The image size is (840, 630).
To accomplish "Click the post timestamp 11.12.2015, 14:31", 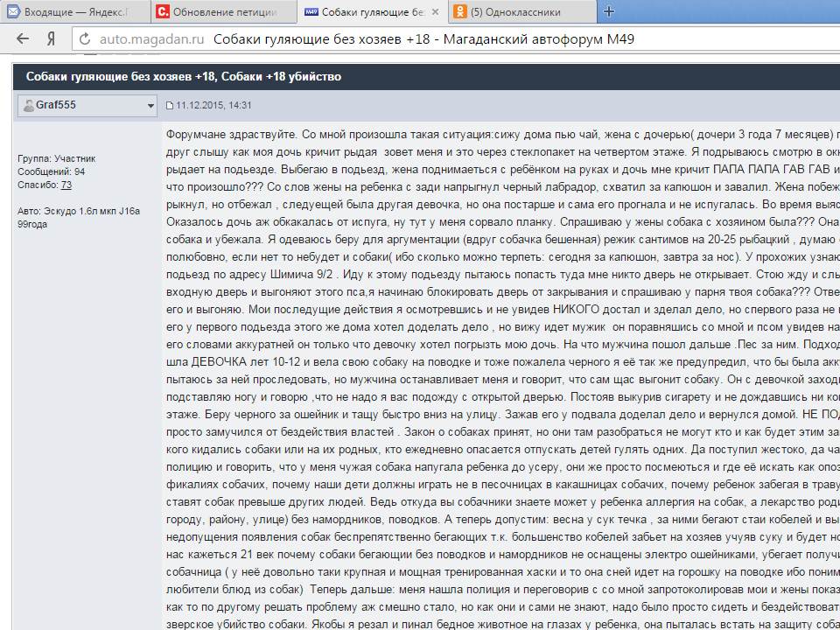I will [x=213, y=105].
